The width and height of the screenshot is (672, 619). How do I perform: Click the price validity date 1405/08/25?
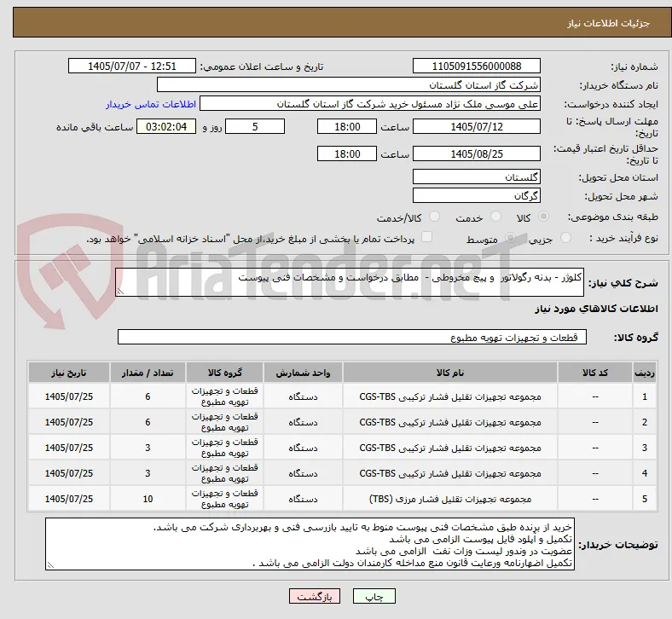(477, 153)
